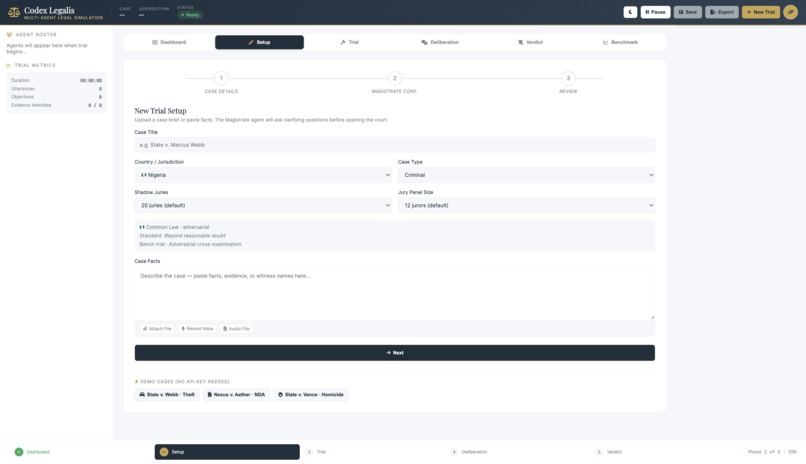
Task: Expand the Shadow Juries dropdown
Action: point(263,206)
